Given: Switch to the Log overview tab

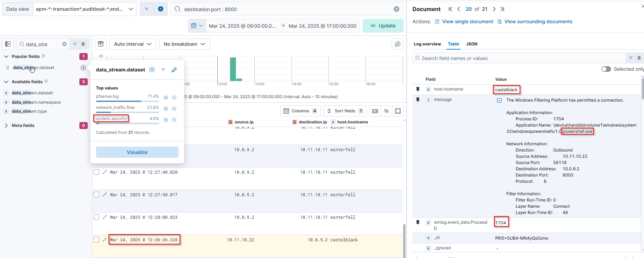Looking at the screenshot, I should (x=427, y=44).
